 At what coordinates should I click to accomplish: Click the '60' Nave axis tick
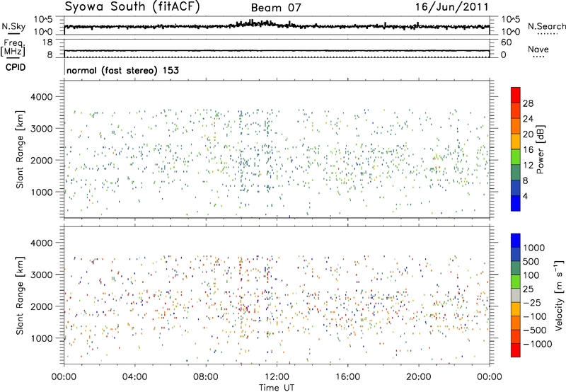click(x=506, y=42)
